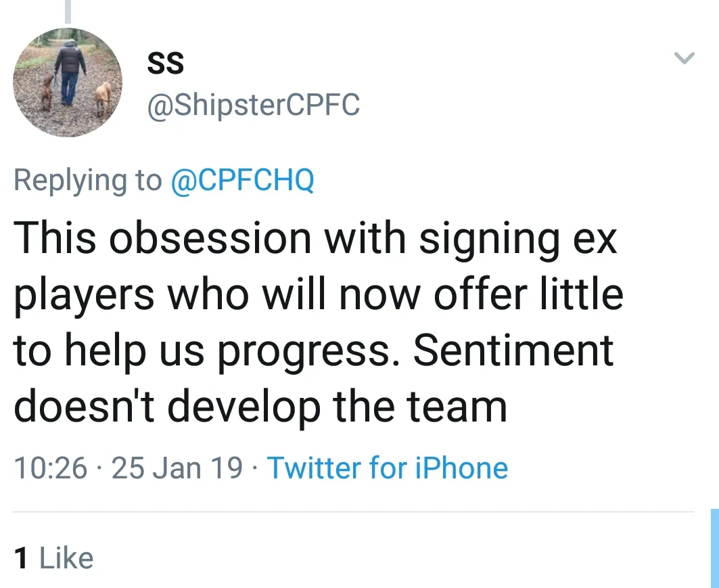Click the Replying to label
This screenshot has height=588, width=719.
click(x=88, y=181)
